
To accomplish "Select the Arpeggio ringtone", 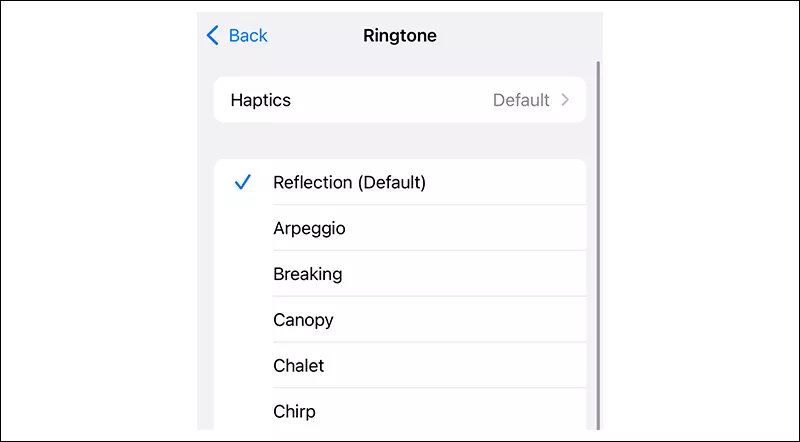I will pyautogui.click(x=309, y=228).
